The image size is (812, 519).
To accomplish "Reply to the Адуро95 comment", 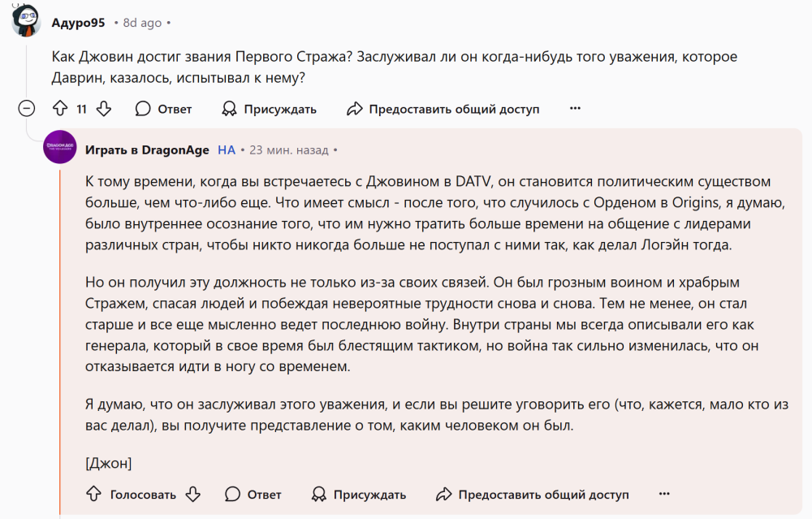I will (163, 109).
